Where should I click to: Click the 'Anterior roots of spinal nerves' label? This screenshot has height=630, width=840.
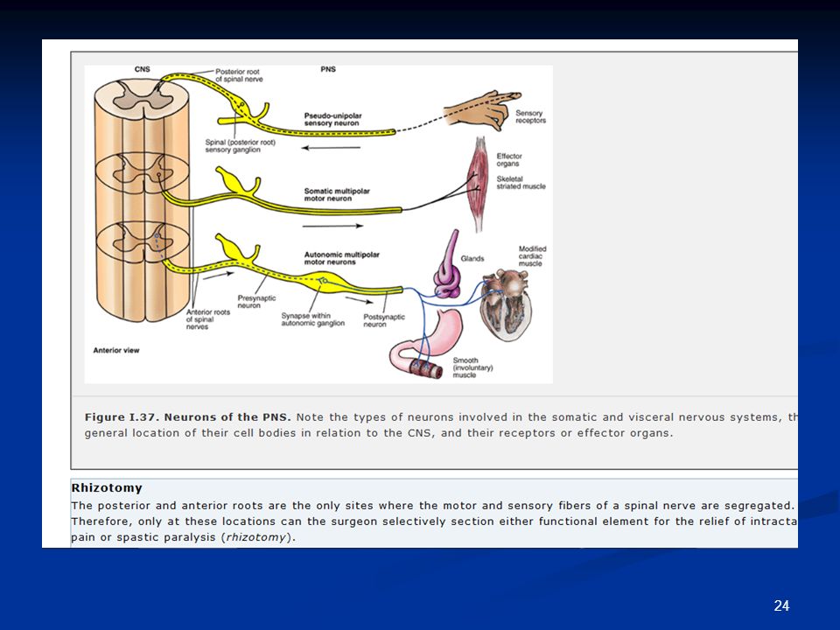click(x=208, y=319)
